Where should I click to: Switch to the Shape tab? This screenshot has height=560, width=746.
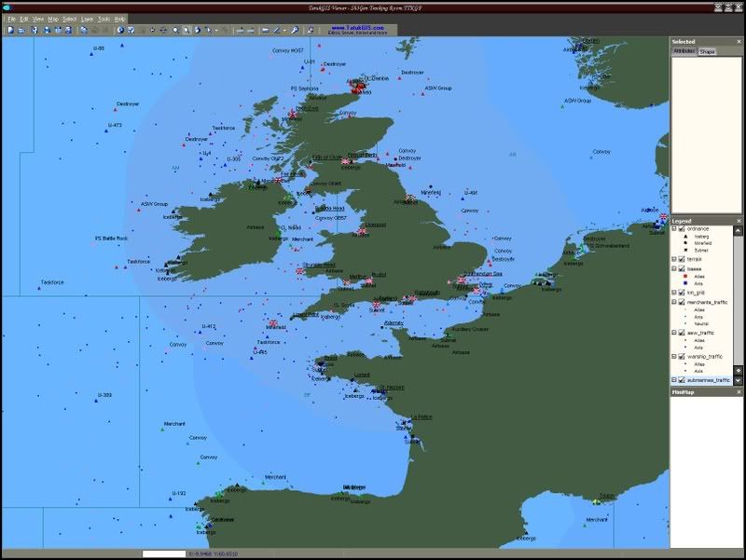708,51
